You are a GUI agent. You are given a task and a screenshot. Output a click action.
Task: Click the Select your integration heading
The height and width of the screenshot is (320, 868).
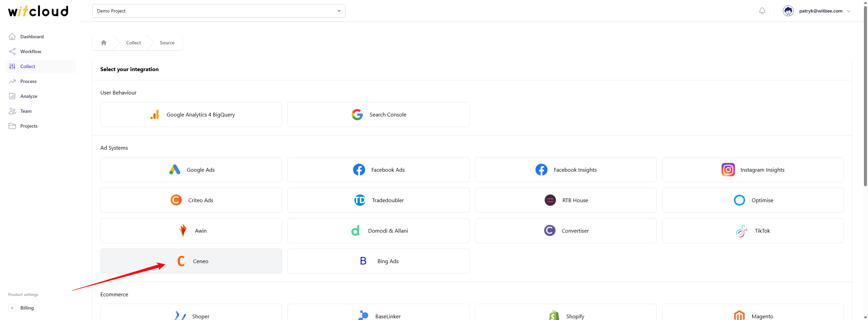click(129, 69)
